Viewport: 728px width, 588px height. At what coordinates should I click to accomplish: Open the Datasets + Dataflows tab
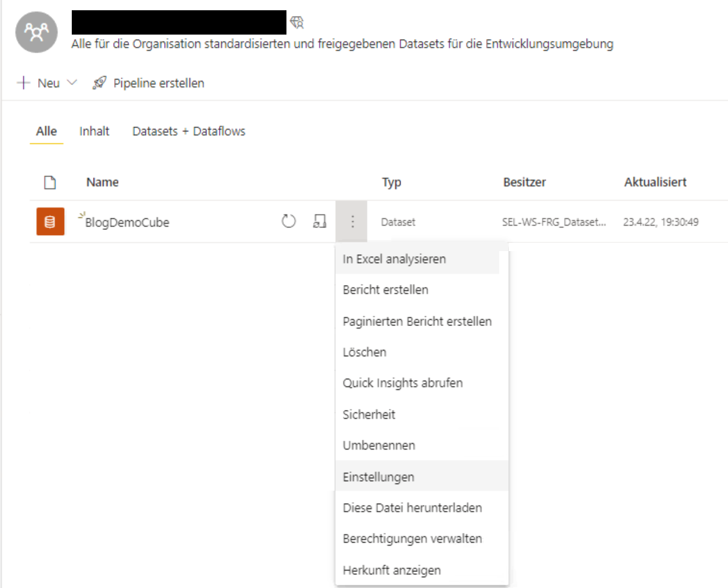189,131
